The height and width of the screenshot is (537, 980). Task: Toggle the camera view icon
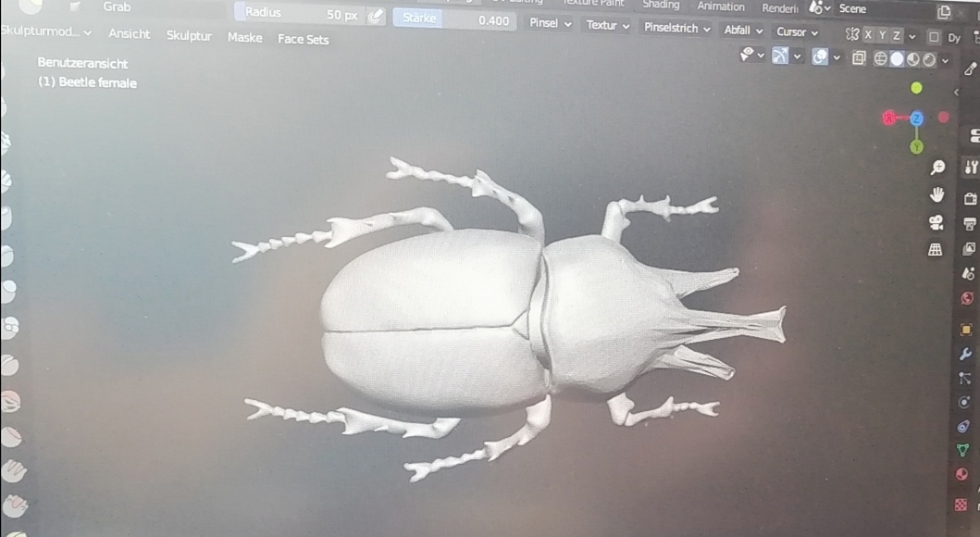coord(936,223)
